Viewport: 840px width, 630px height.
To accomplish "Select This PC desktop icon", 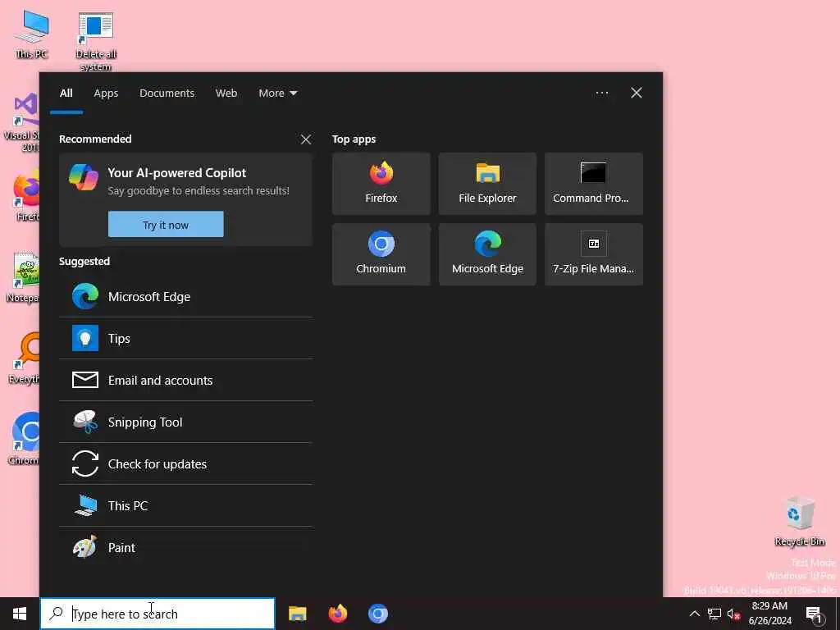I will click(x=32, y=34).
